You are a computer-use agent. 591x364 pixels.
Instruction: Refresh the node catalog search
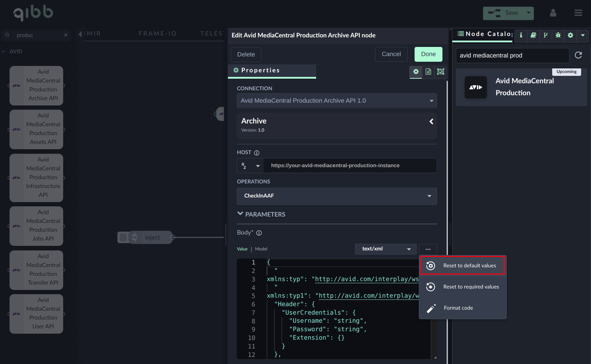pyautogui.click(x=578, y=55)
